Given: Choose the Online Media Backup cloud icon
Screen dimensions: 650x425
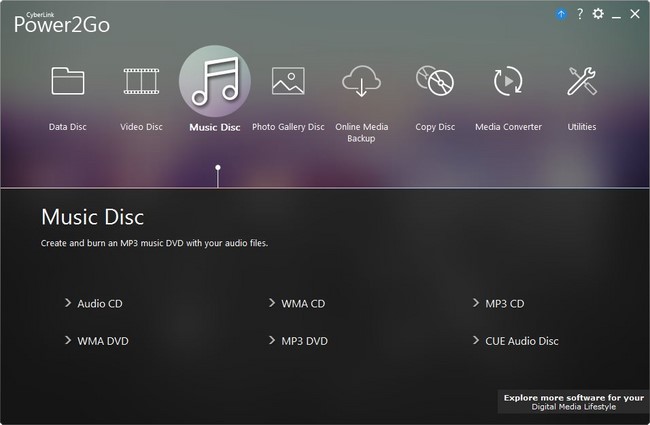Looking at the screenshot, I should pyautogui.click(x=361, y=81).
